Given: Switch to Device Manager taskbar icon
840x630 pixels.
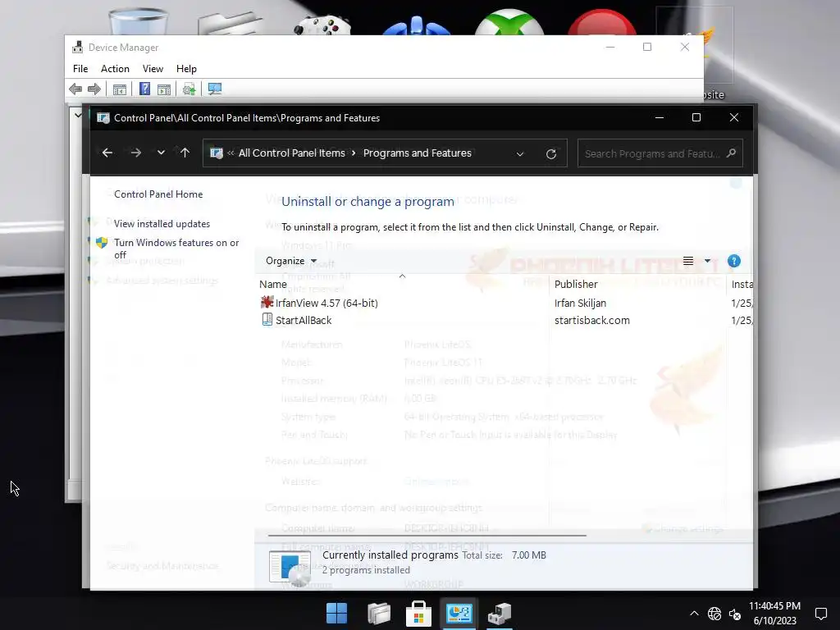Looking at the screenshot, I should tap(499, 614).
